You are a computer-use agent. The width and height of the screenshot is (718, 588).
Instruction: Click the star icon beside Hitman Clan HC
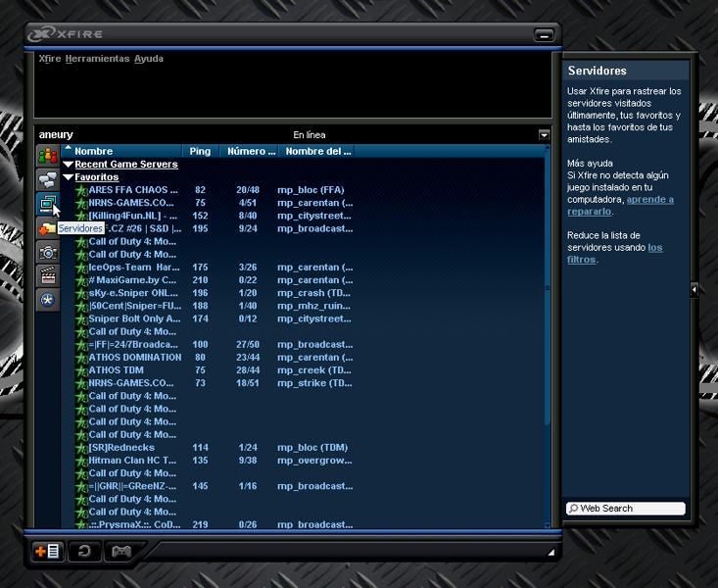click(81, 461)
